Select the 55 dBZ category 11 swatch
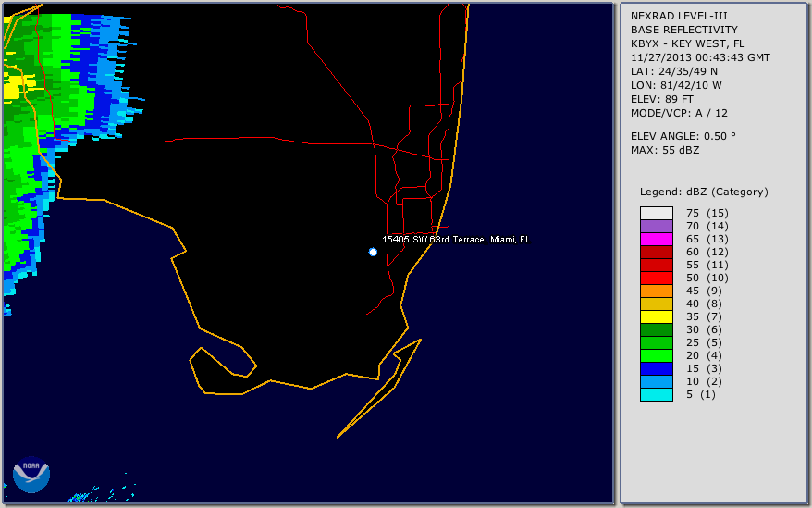This screenshot has width=812, height=508. click(656, 265)
